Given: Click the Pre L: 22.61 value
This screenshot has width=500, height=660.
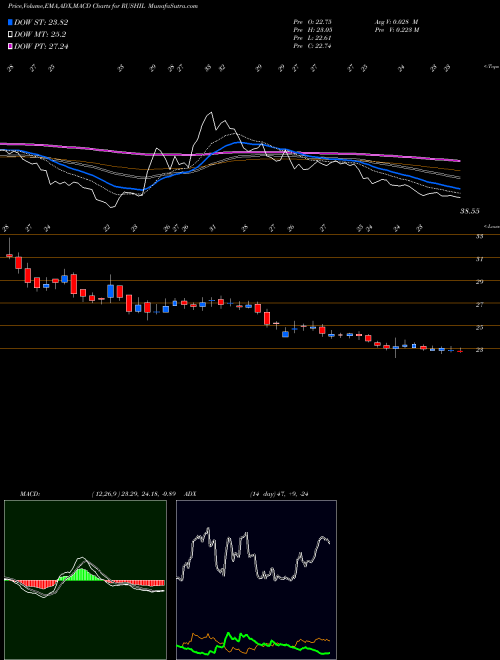Looking at the screenshot, I should pyautogui.click(x=312, y=38).
